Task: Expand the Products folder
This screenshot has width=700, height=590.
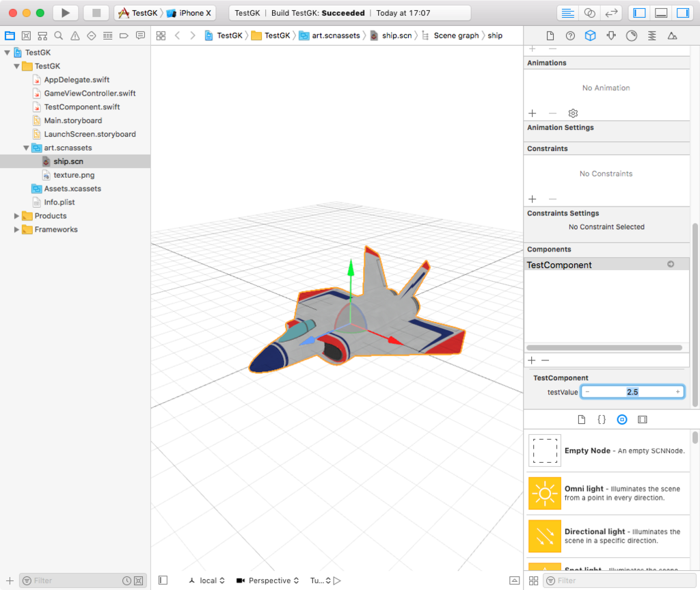Action: coord(16,216)
